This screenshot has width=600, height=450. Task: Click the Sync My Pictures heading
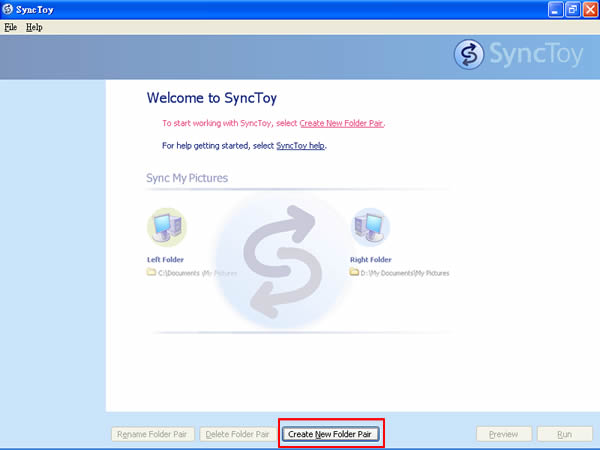(187, 178)
